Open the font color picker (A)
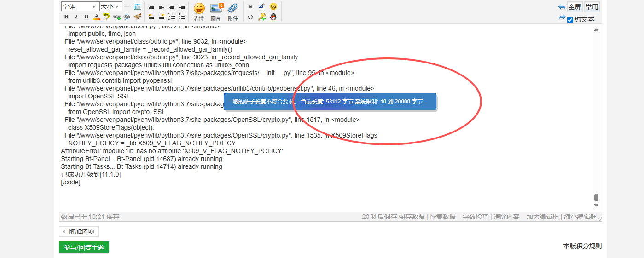 click(x=97, y=17)
